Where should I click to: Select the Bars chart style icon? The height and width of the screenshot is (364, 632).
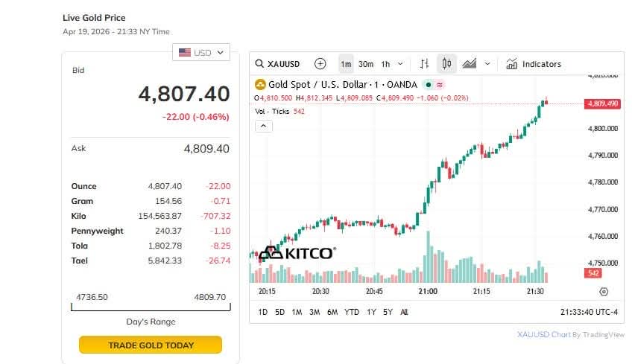(x=424, y=64)
